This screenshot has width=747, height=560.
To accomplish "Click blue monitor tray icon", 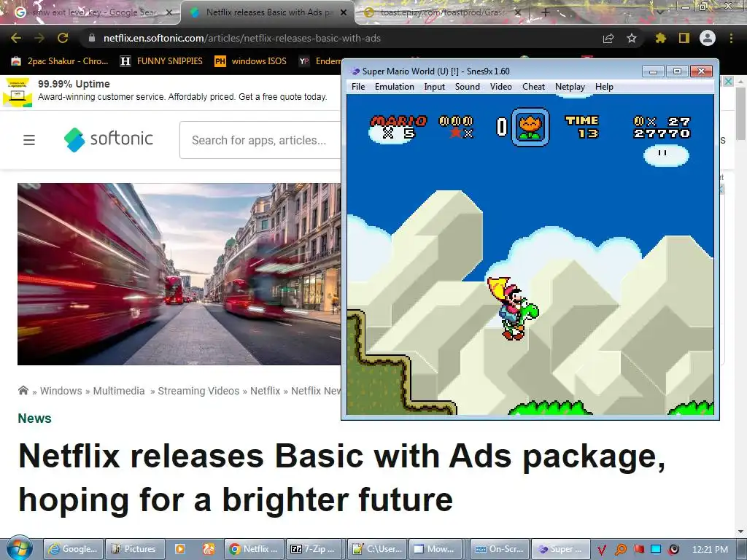I will [656, 549].
